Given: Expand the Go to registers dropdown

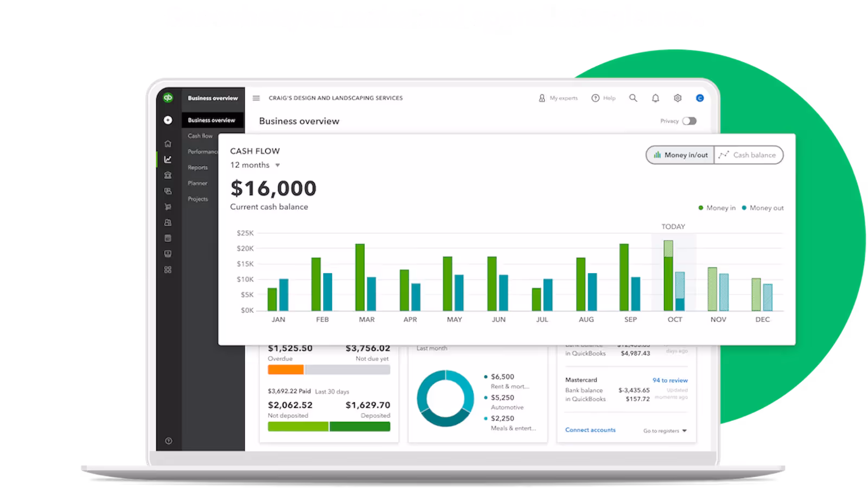Looking at the screenshot, I should click(665, 431).
